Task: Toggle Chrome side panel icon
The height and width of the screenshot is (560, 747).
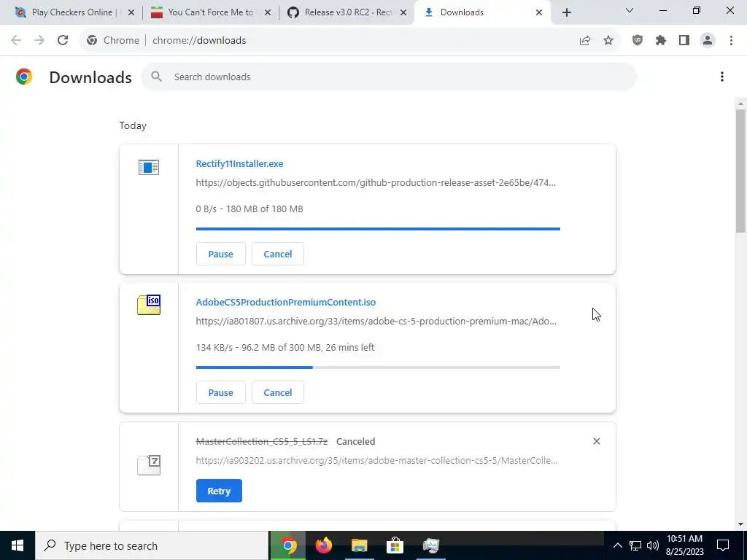Action: click(684, 41)
